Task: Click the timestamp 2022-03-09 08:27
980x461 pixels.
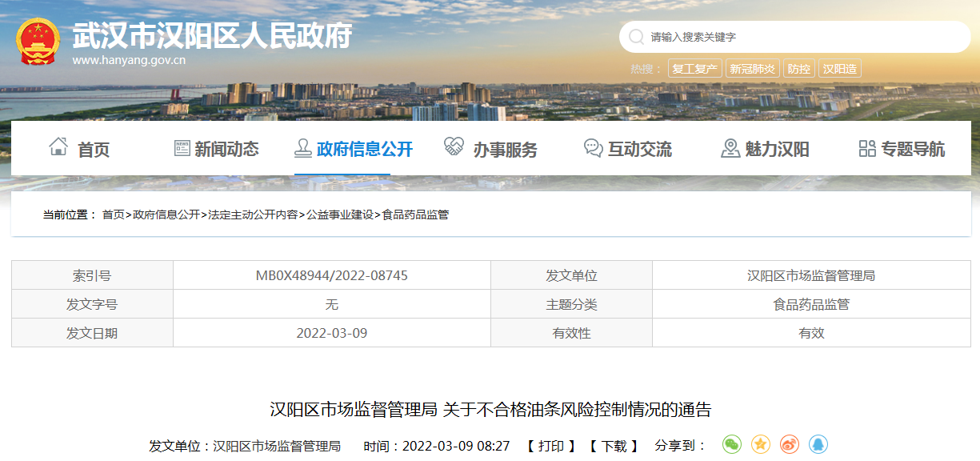Action: click(x=456, y=446)
